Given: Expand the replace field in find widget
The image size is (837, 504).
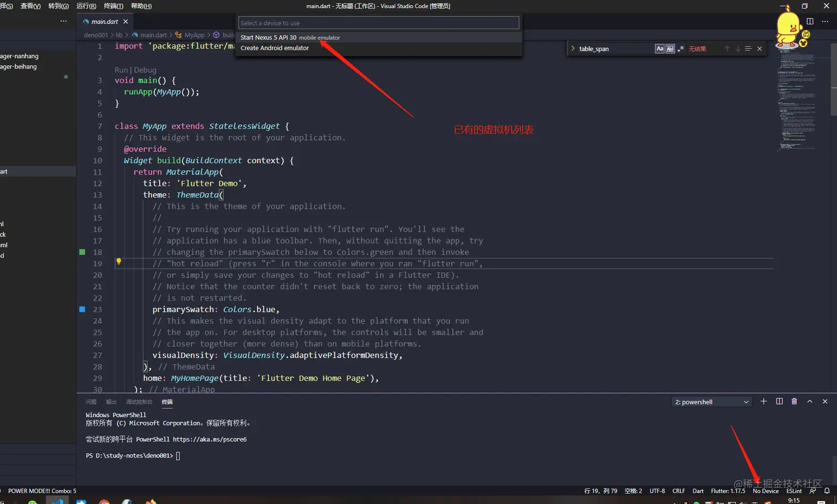Looking at the screenshot, I should coord(573,49).
